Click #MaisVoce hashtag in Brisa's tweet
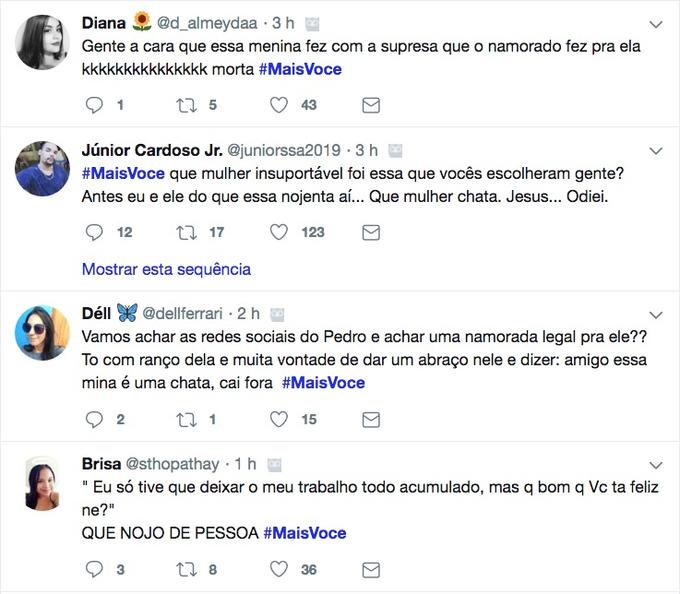This screenshot has width=680, height=594. coord(305,533)
